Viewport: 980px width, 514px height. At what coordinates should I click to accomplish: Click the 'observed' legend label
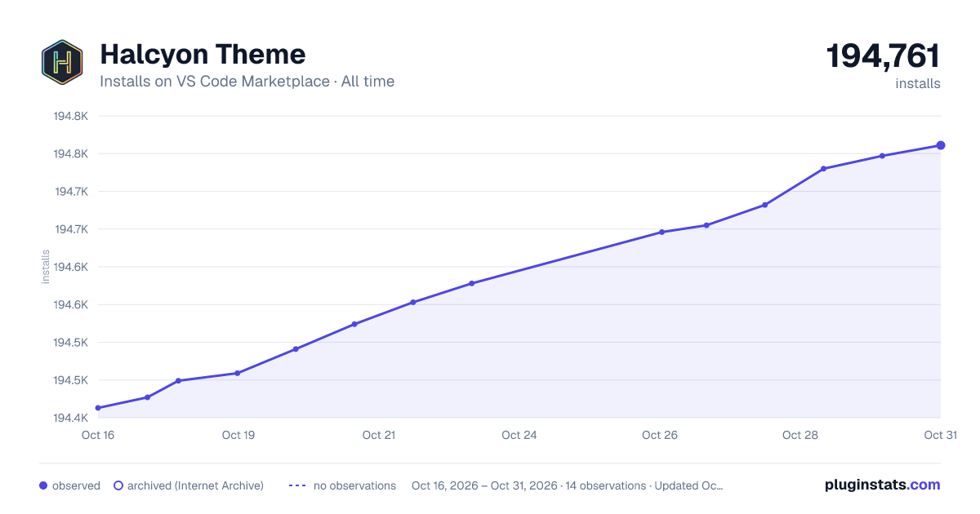coord(76,485)
